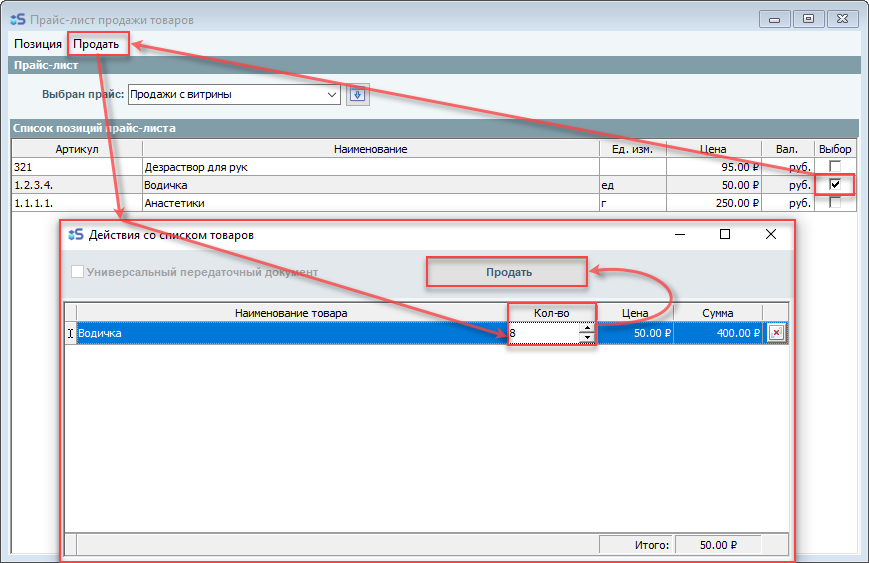Delete the Водичка row with red X icon
869x563 pixels.
[776, 334]
